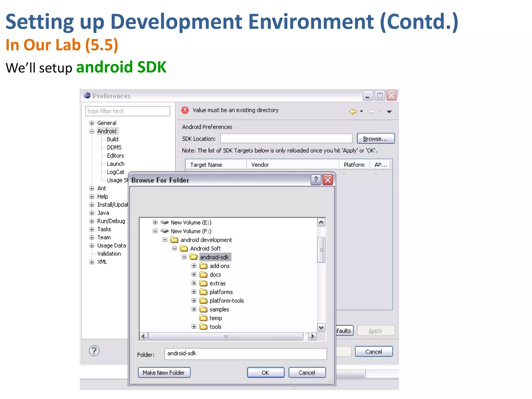This screenshot has width=532, height=399.
Task: Click the Folder name text field
Action: (x=245, y=354)
